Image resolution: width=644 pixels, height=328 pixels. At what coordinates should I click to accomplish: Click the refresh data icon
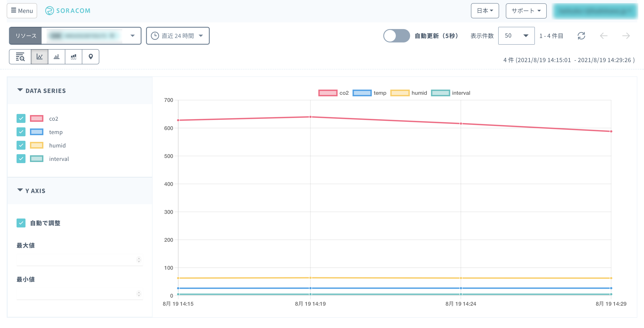[x=581, y=36]
